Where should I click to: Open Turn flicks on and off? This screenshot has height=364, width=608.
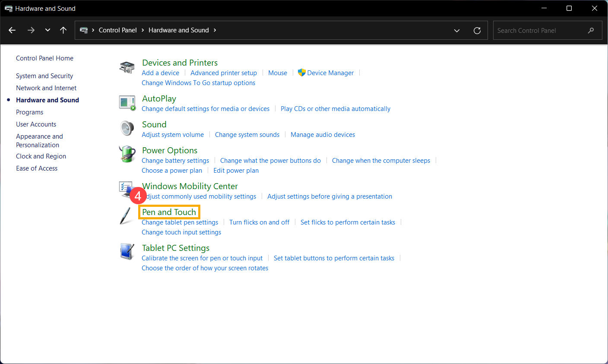259,222
